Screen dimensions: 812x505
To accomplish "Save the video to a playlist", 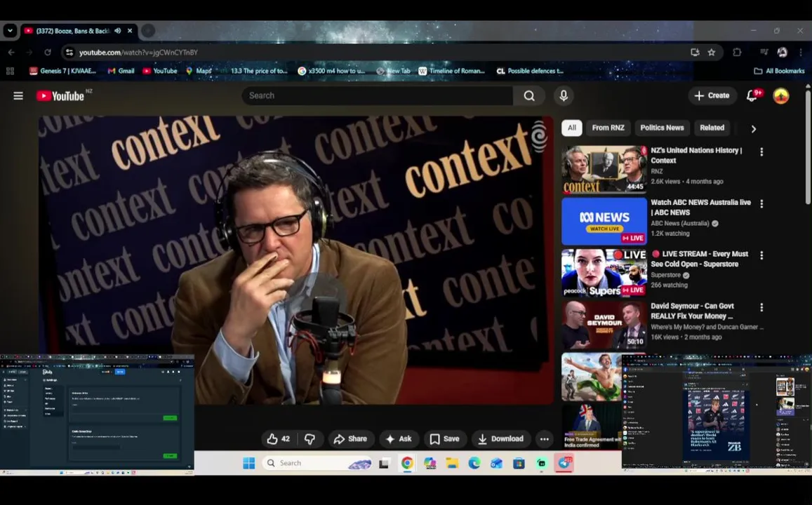I will pos(444,439).
